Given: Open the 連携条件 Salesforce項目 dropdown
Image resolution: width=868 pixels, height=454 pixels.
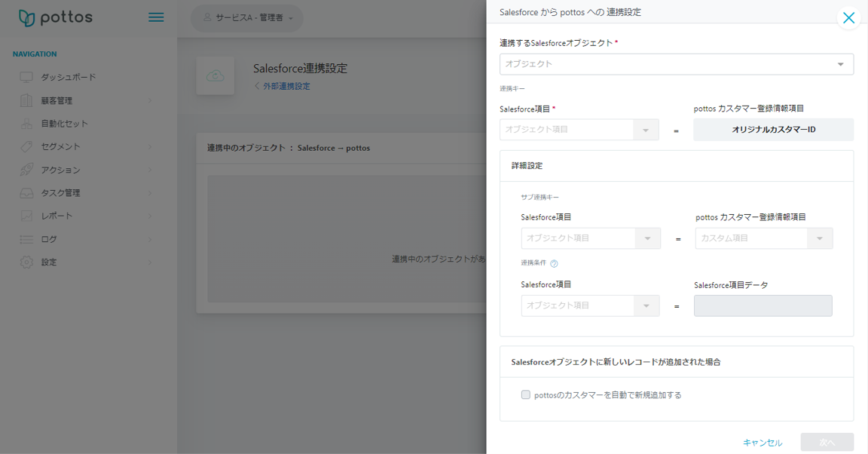Looking at the screenshot, I should [590, 306].
